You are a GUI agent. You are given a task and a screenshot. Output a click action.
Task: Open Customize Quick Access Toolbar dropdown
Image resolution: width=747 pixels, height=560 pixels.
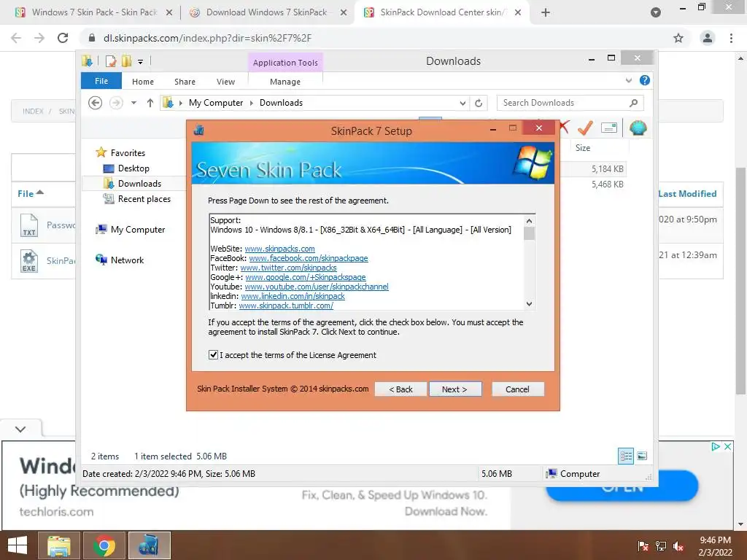click(141, 61)
